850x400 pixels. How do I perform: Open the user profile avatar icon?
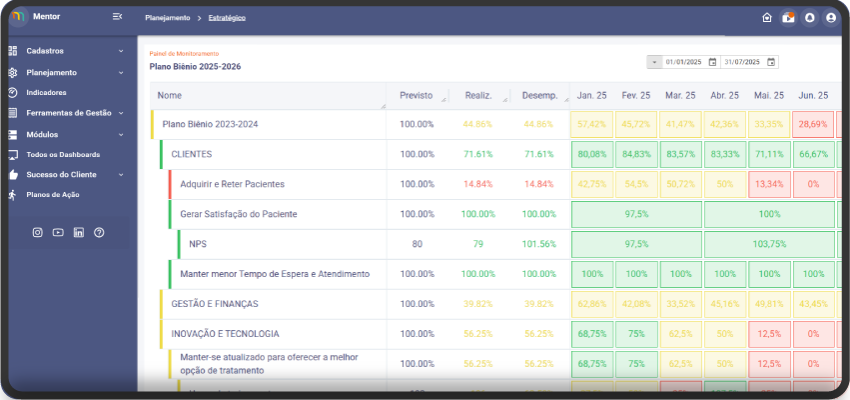click(x=831, y=18)
